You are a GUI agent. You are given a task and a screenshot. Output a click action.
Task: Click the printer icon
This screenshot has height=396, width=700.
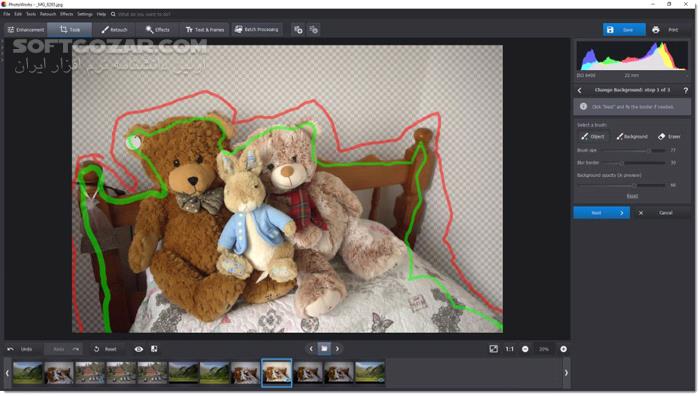655,30
